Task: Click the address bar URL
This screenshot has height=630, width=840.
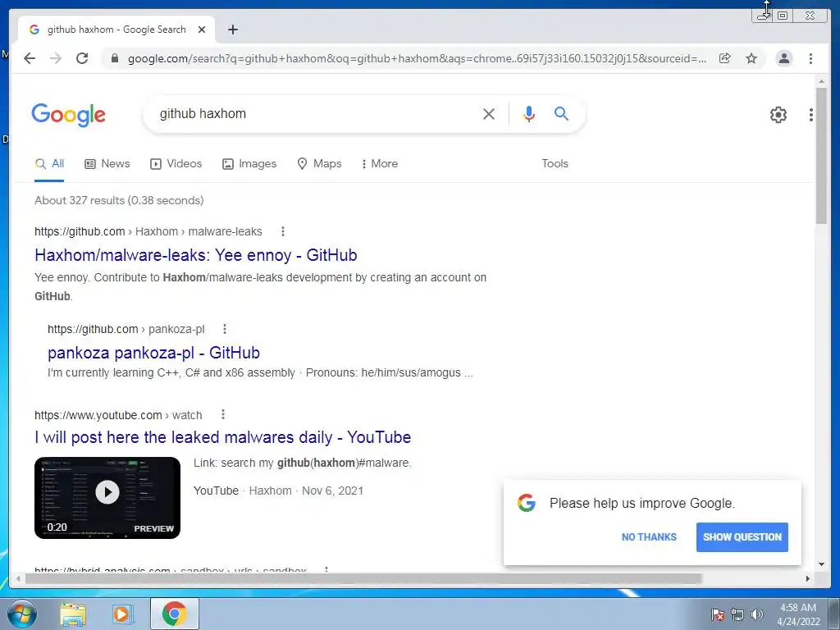Action: tap(417, 58)
